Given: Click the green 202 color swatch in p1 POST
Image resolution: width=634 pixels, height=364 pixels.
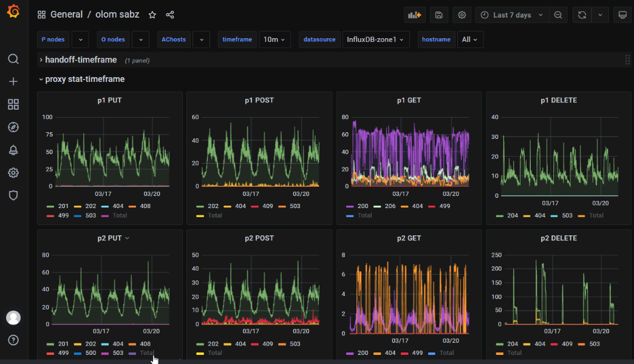Looking at the screenshot, I should 198,206.
